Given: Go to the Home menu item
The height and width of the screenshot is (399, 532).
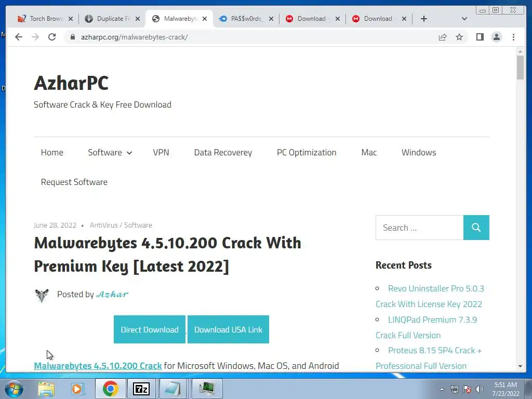Looking at the screenshot, I should click(x=52, y=152).
